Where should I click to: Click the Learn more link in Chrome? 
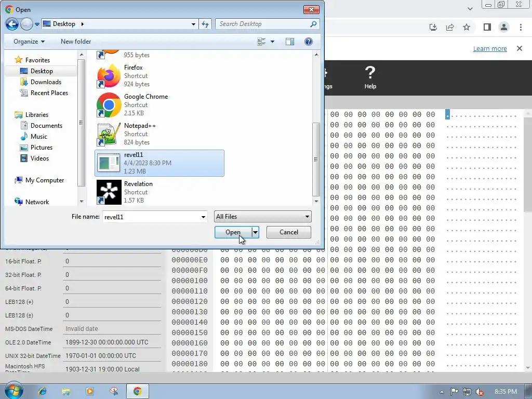pyautogui.click(x=490, y=48)
